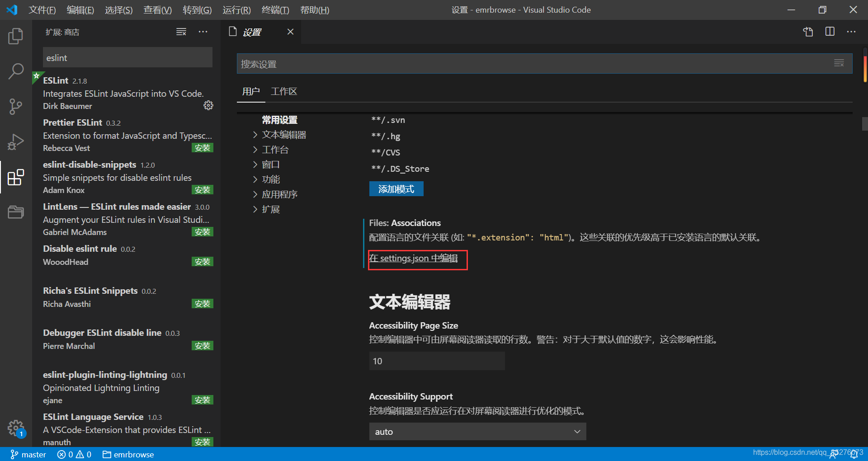
Task: Open errors and warnings count in status bar
Action: (74, 454)
